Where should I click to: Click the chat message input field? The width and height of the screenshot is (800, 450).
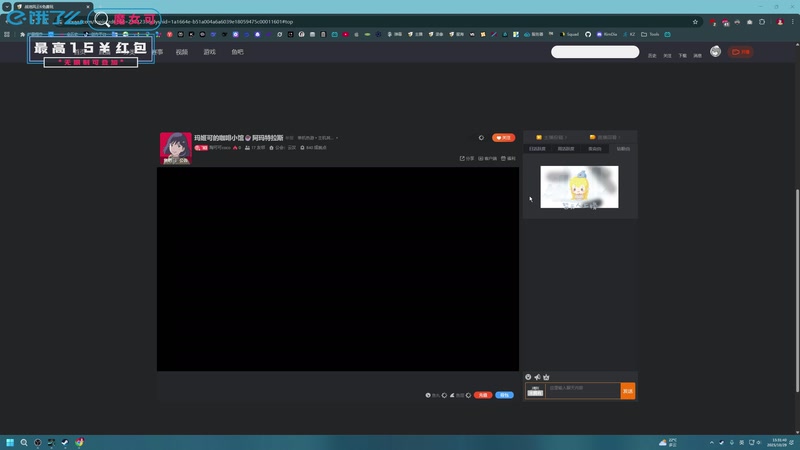click(x=583, y=391)
